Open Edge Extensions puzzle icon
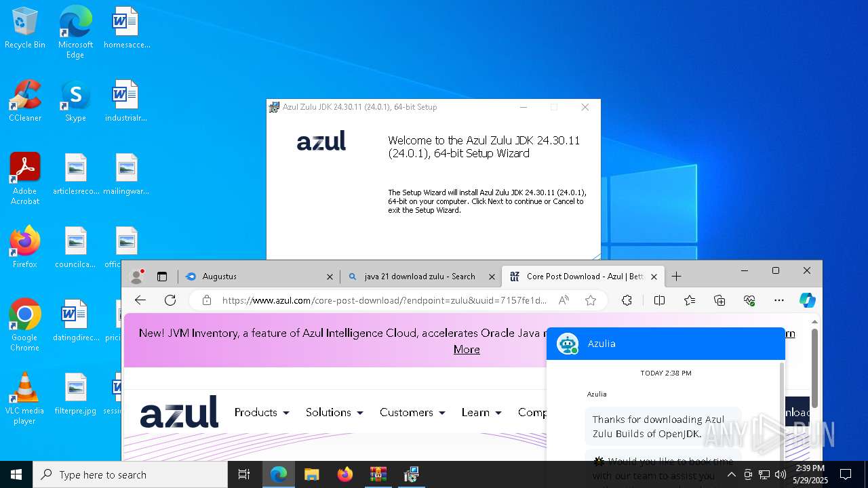The height and width of the screenshot is (488, 868). 627,300
